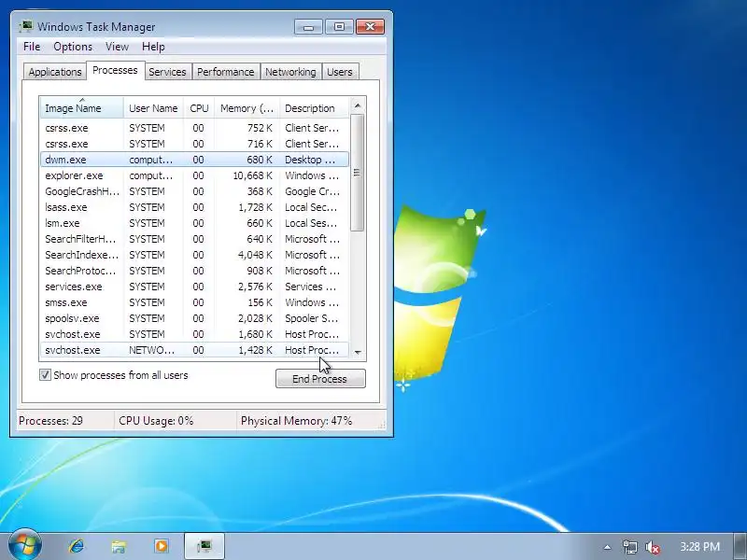Image resolution: width=747 pixels, height=560 pixels.
Task: Select the smss.exe process
Action: point(194,302)
